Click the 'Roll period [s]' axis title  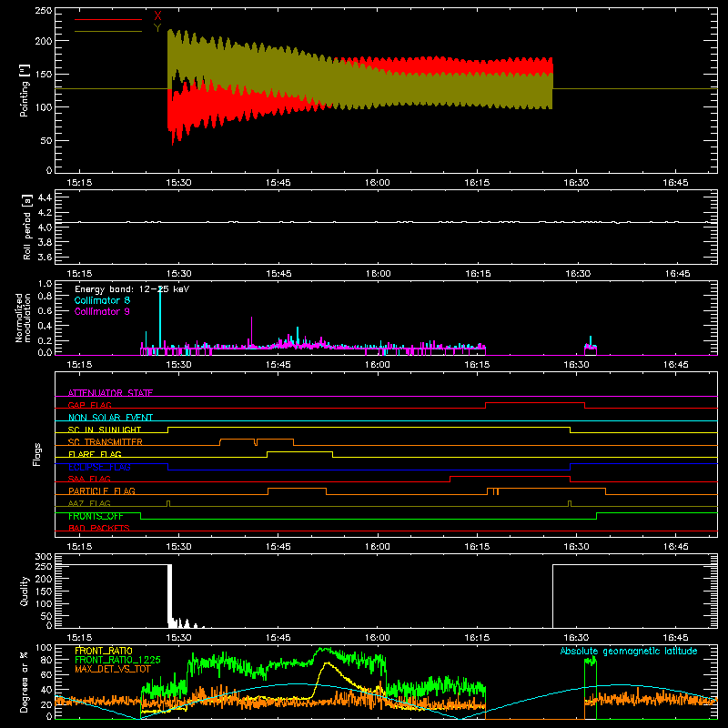pyautogui.click(x=27, y=227)
